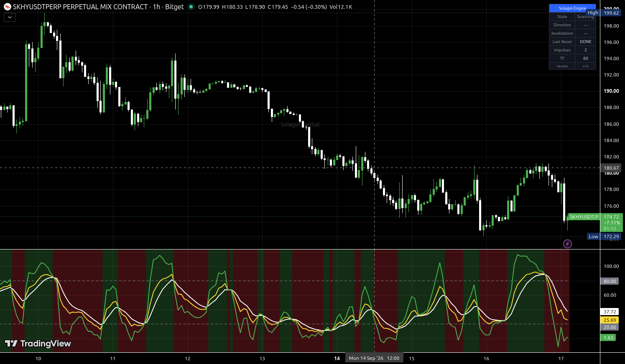The height and width of the screenshot is (364, 625).
Task: Click the SKHY symbol logo icon
Action: pyautogui.click(x=8, y=7)
